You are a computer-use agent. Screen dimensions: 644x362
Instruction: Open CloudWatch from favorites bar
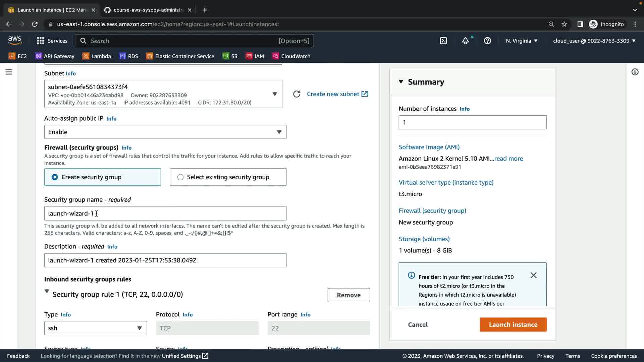click(x=291, y=56)
